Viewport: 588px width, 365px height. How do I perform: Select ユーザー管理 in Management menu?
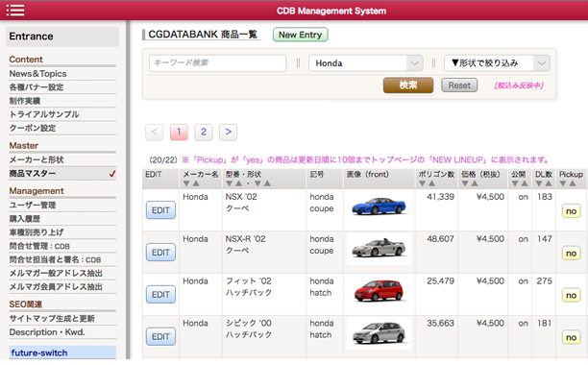pos(33,205)
